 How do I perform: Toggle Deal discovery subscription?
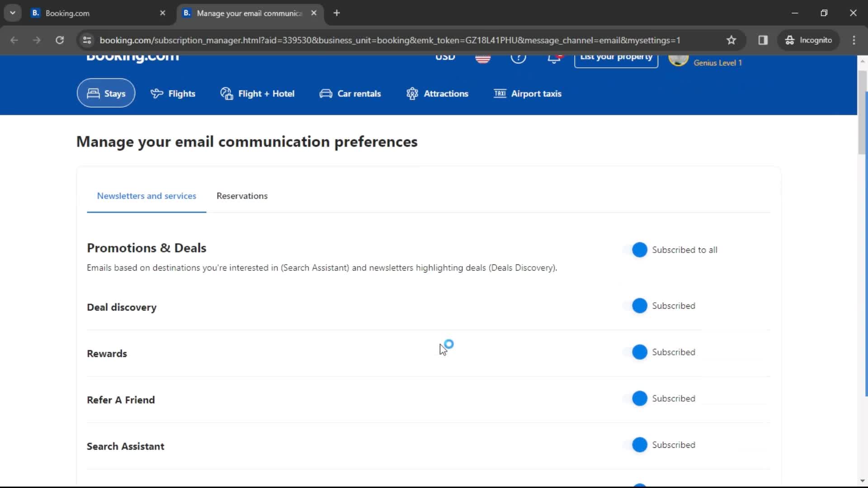tap(636, 306)
